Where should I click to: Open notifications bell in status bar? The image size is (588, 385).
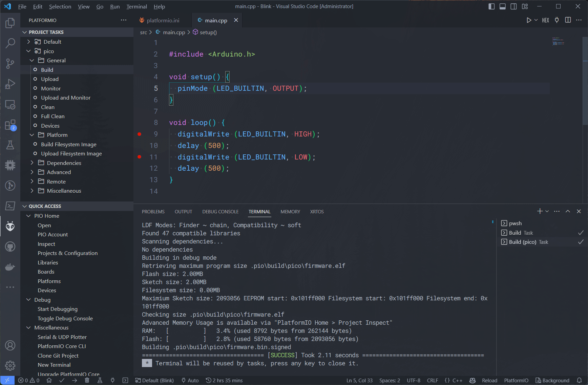tap(580, 380)
